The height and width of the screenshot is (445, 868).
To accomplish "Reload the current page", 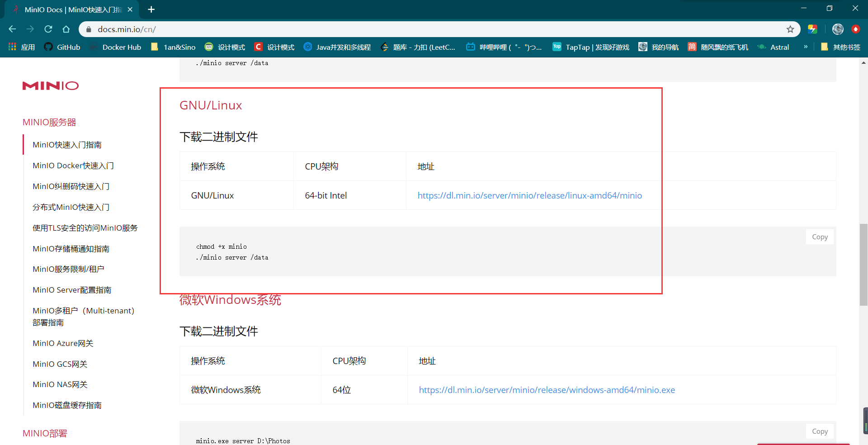I will tap(48, 29).
